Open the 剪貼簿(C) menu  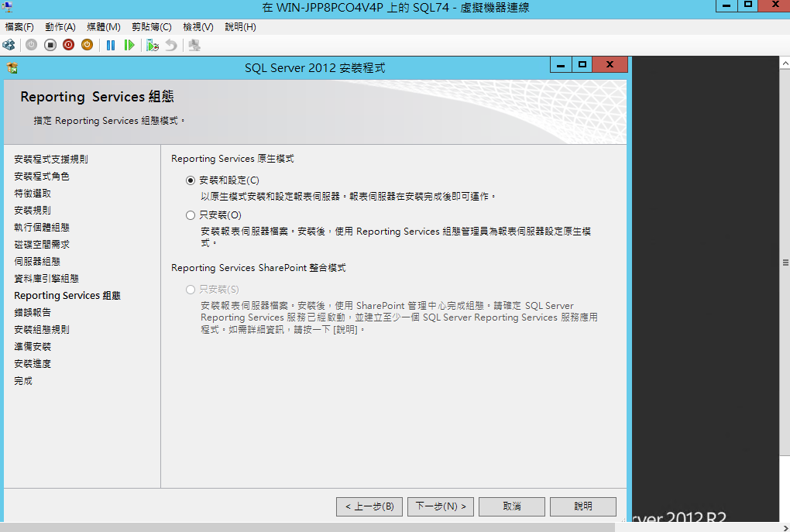tap(152, 27)
